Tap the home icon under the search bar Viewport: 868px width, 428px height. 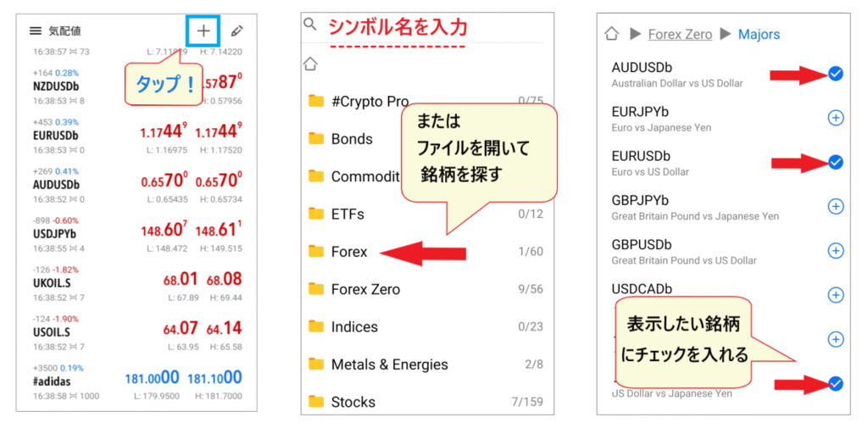coord(310,64)
